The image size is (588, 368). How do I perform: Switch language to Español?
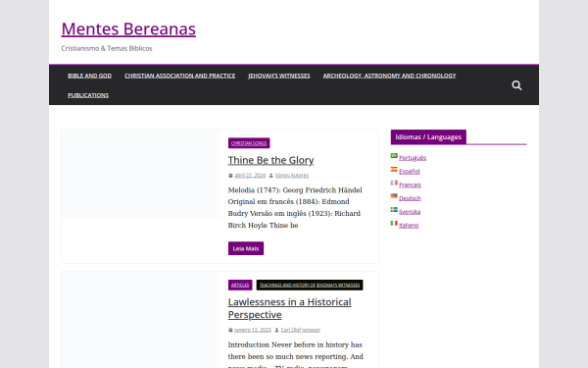410,171
